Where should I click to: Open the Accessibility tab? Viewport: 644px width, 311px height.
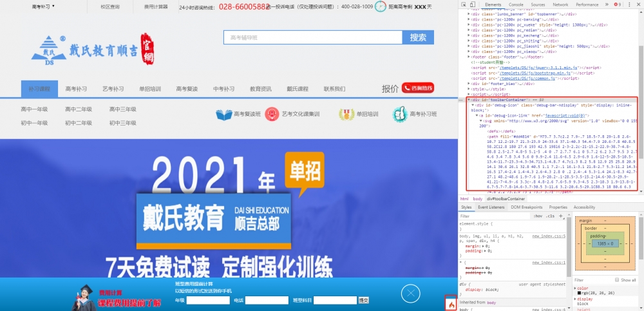coord(584,207)
